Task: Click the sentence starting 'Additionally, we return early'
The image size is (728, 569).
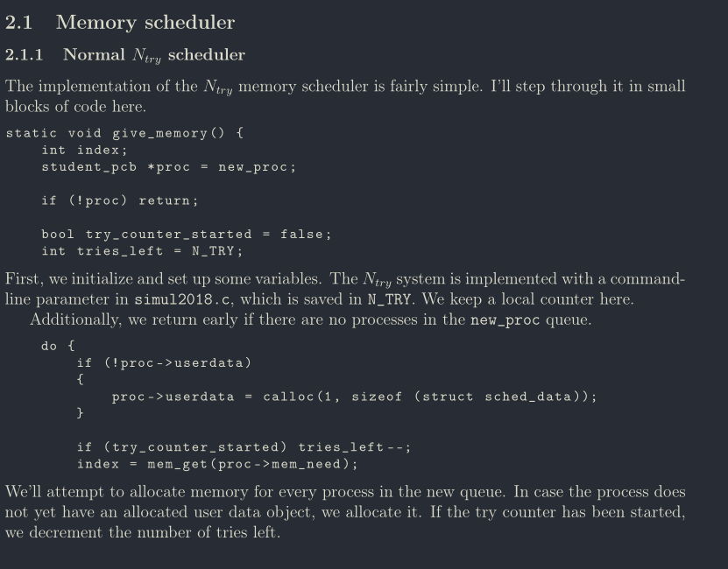Action: click(250, 320)
